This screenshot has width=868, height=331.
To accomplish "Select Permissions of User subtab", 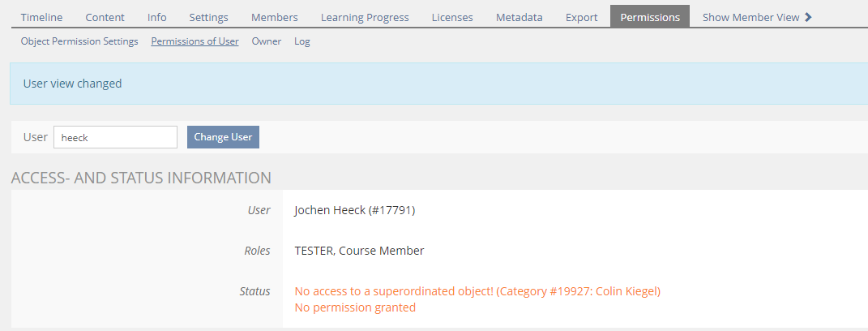I will point(195,41).
